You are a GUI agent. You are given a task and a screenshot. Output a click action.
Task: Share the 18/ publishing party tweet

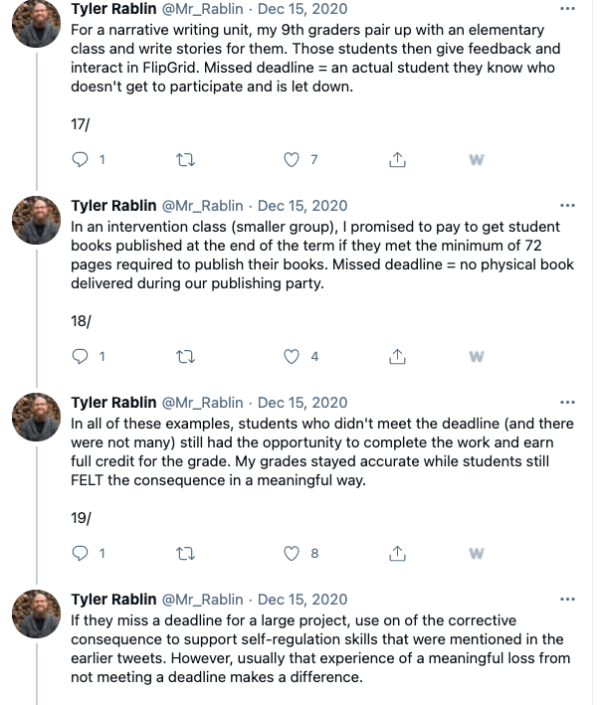pyautogui.click(x=397, y=356)
